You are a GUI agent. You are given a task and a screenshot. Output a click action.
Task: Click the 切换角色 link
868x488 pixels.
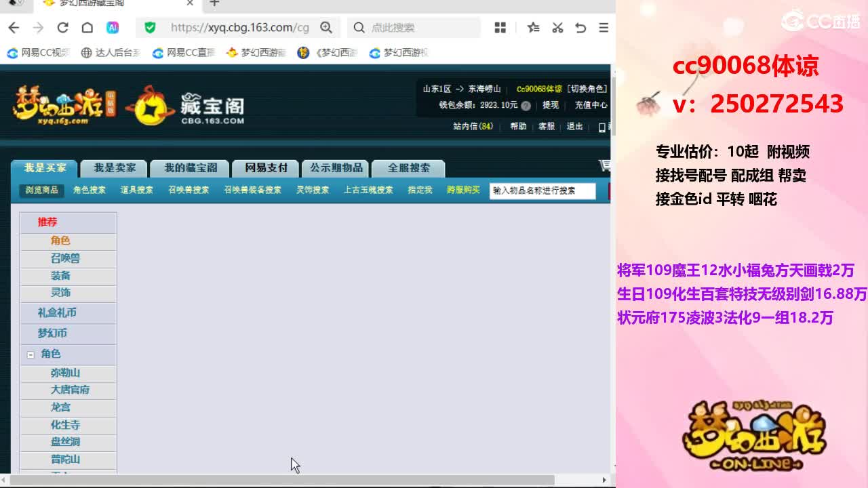(587, 89)
